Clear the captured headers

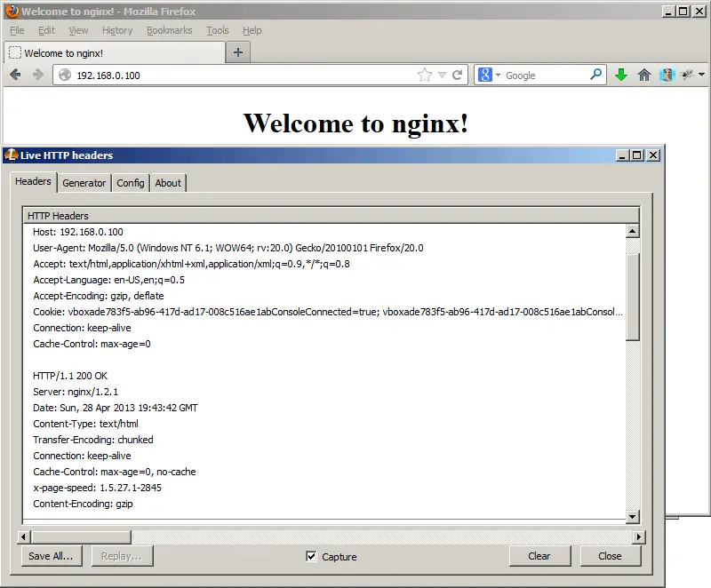point(539,556)
